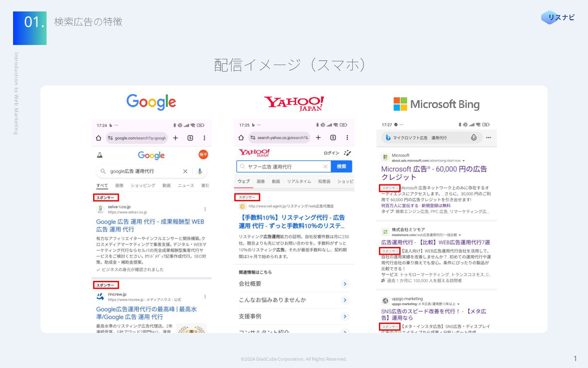Viewport: 588px width, 368px height.
Task: Switch to the ニュース tab in Google results
Action: tap(186, 186)
